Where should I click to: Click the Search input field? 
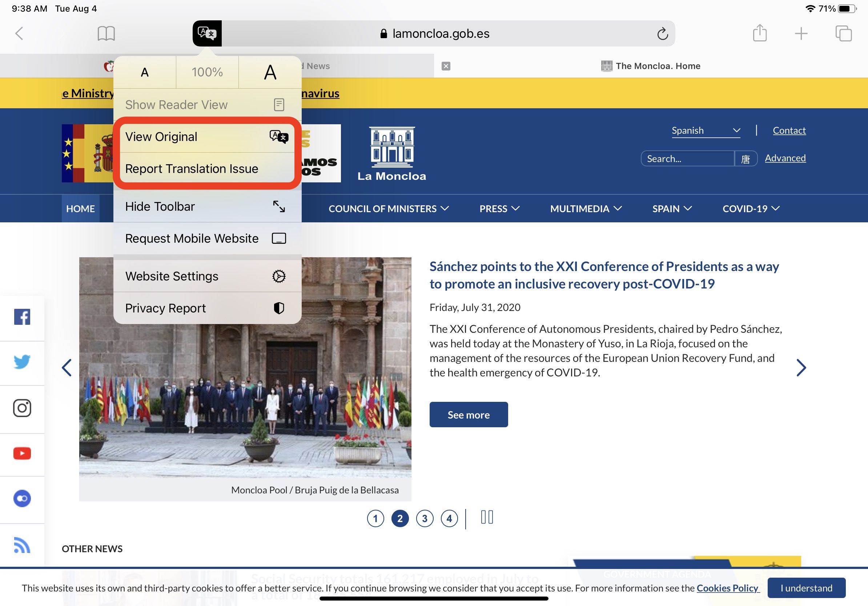coord(688,159)
